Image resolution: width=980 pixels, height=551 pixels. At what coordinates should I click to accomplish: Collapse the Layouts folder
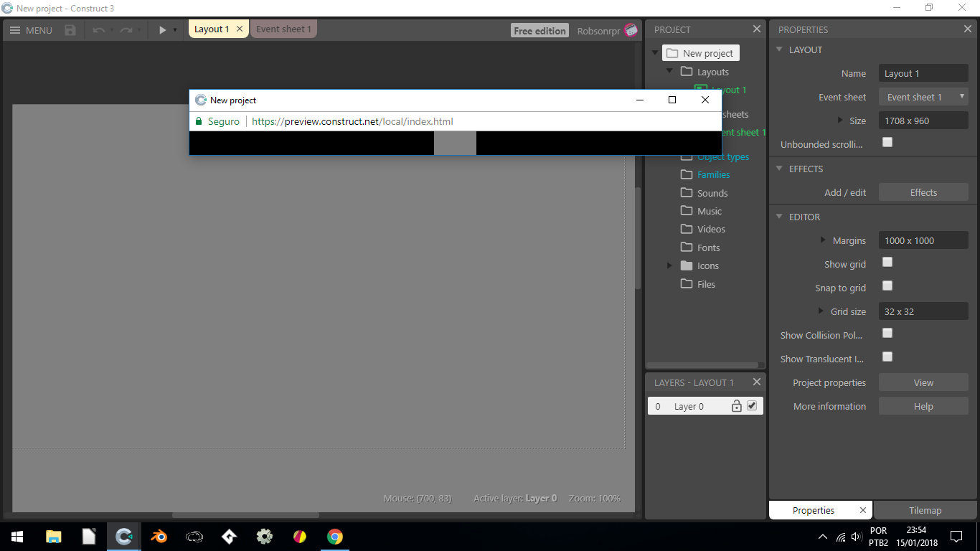[x=669, y=72]
